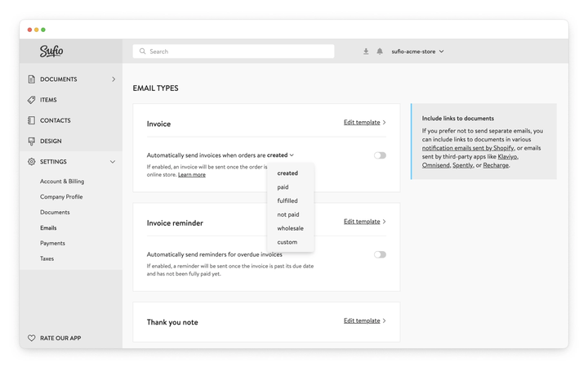Click the Design paint roller icon
This screenshot has height=368, width=588.
click(x=32, y=141)
